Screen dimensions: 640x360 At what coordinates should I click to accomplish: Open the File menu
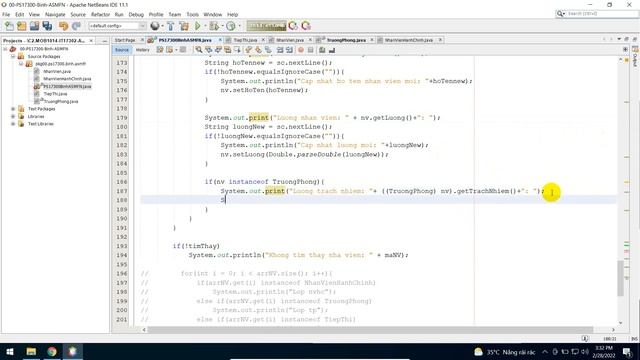pyautogui.click(x=6, y=14)
